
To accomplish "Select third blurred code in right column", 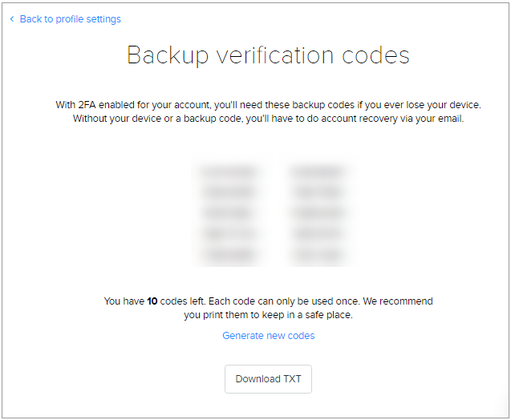I will tap(318, 213).
